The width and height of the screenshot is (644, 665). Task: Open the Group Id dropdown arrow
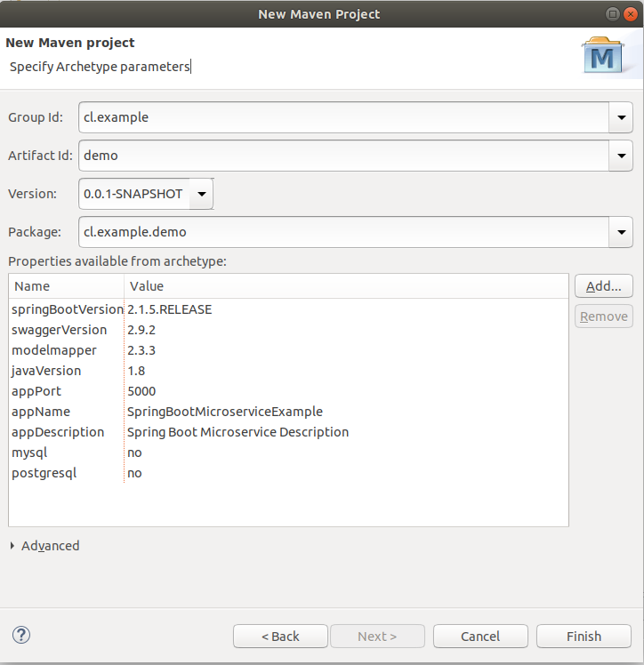click(x=621, y=117)
